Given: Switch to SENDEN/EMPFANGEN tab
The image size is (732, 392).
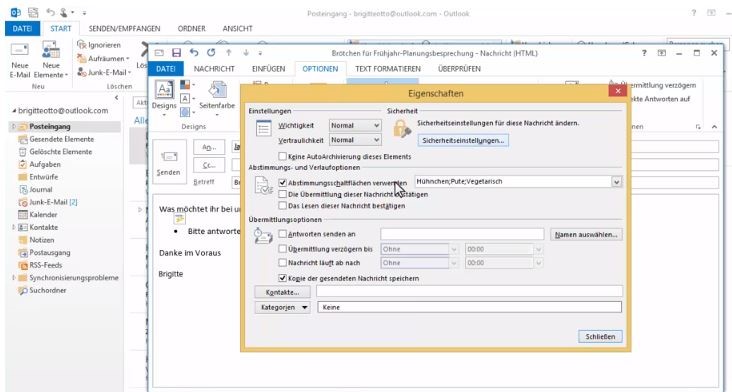Looking at the screenshot, I should pyautogui.click(x=124, y=28).
